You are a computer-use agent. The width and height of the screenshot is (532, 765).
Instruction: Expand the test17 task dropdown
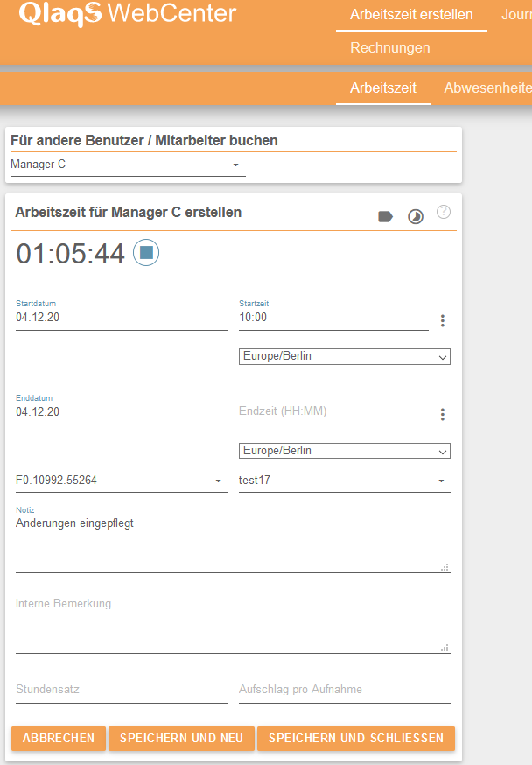tap(344, 481)
